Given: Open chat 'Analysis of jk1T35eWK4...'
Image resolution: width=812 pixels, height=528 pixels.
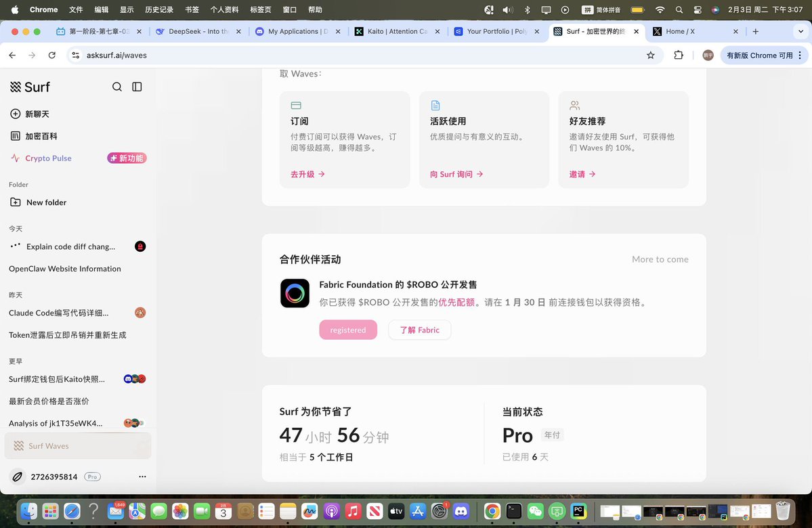Looking at the screenshot, I should [x=78, y=424].
